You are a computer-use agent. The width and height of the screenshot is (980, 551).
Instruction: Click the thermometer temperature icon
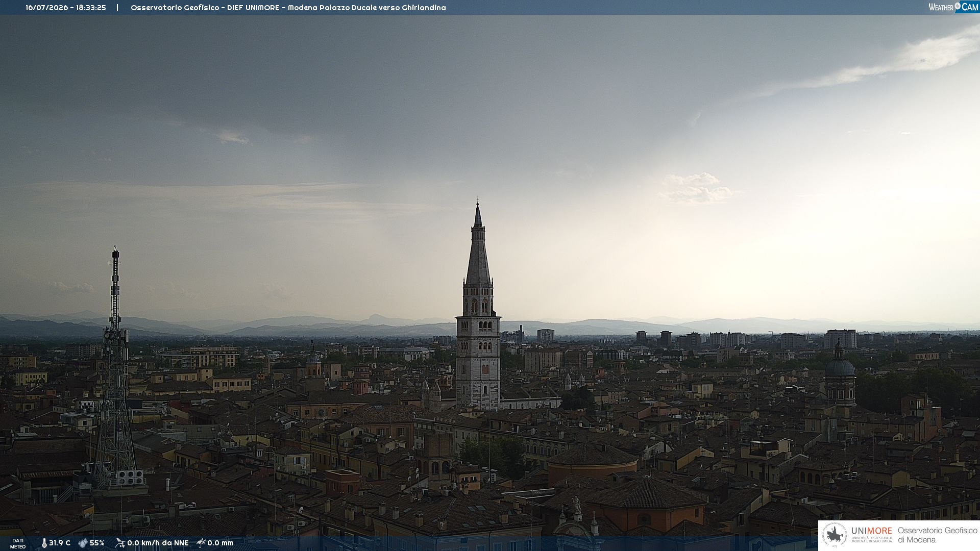(44, 543)
